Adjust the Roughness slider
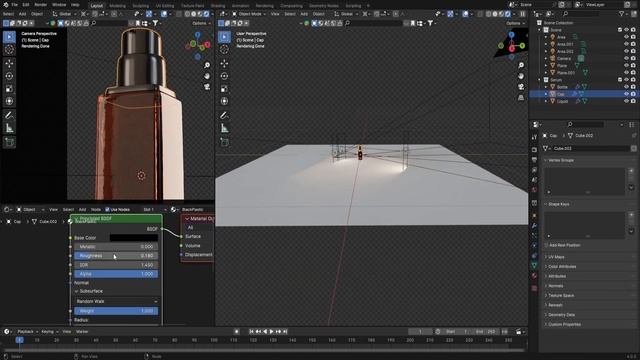Viewport: 640px width, 360px height. [x=116, y=256]
